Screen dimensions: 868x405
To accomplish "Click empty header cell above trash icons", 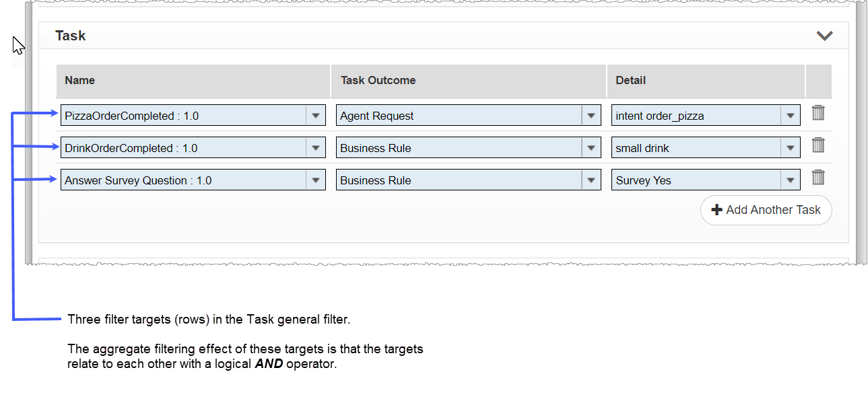I will pyautogui.click(x=818, y=81).
